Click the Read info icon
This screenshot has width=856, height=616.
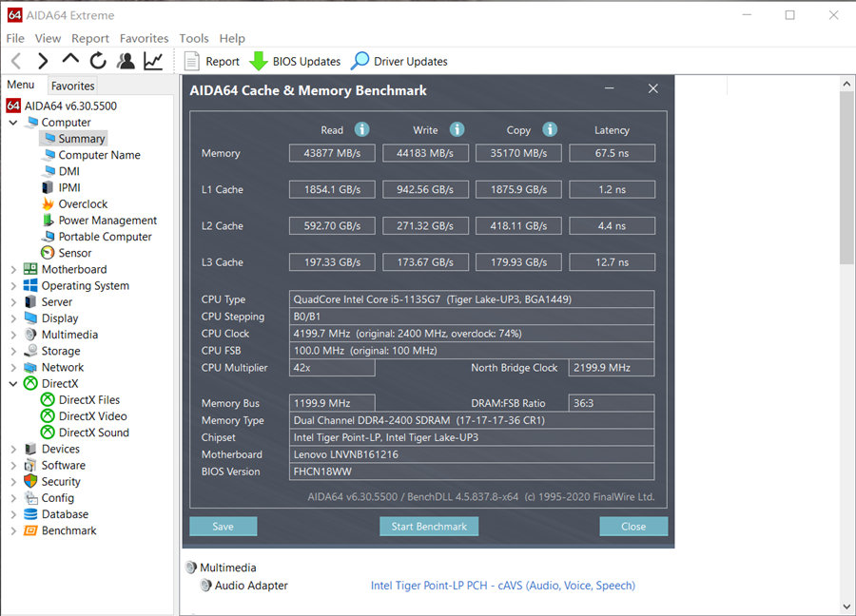pos(361,129)
